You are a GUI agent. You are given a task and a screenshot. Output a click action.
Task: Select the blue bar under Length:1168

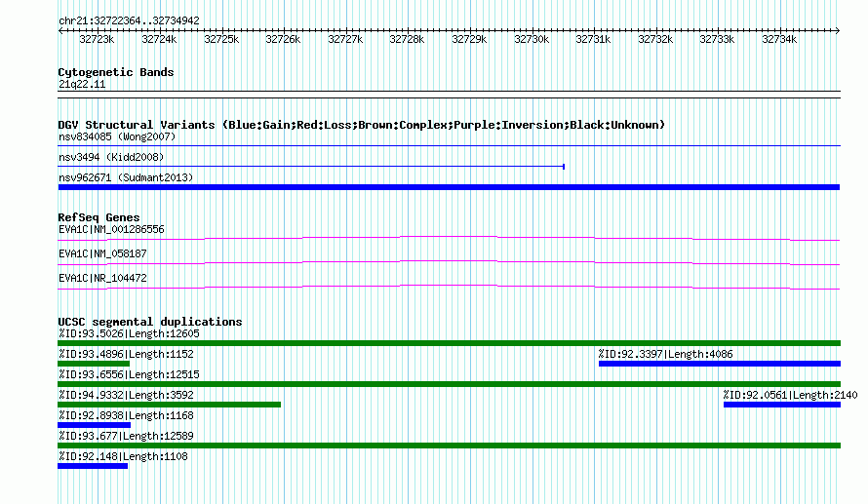coord(94,425)
